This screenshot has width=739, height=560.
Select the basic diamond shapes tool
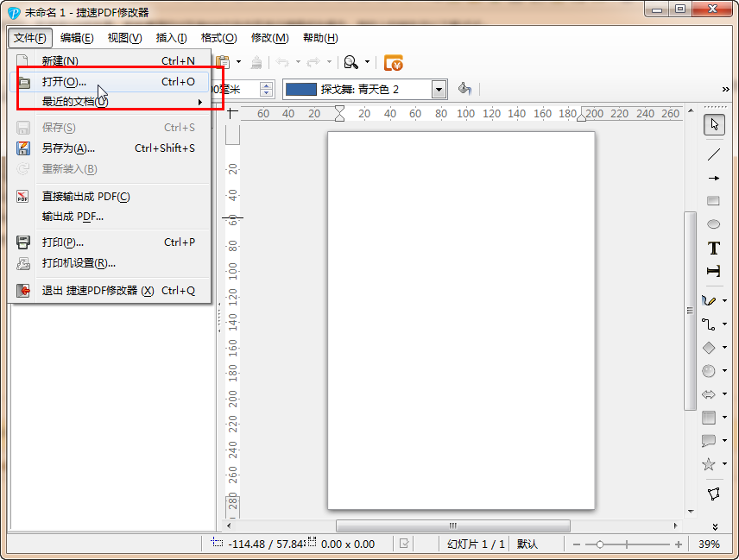click(x=709, y=348)
